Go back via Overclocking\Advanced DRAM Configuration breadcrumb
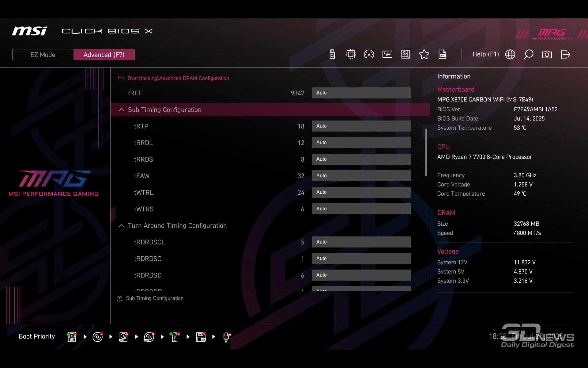Image resolution: width=588 pixels, height=368 pixels. [178, 79]
